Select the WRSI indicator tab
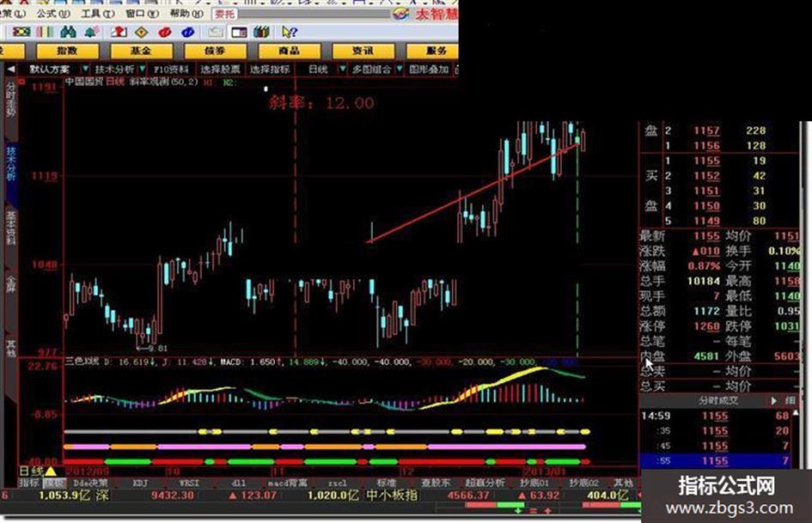 coord(189,483)
